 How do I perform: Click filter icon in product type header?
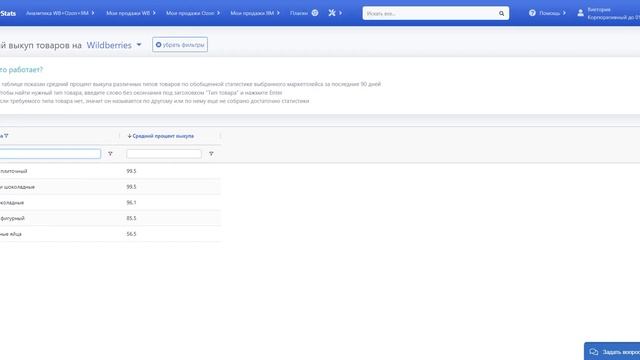click(x=6, y=136)
